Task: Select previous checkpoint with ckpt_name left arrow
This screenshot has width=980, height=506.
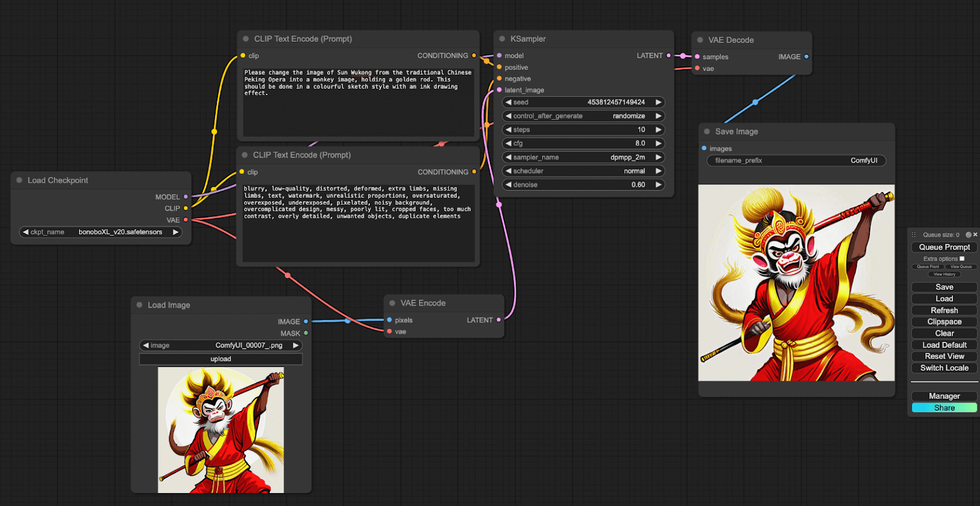Action: (x=25, y=232)
